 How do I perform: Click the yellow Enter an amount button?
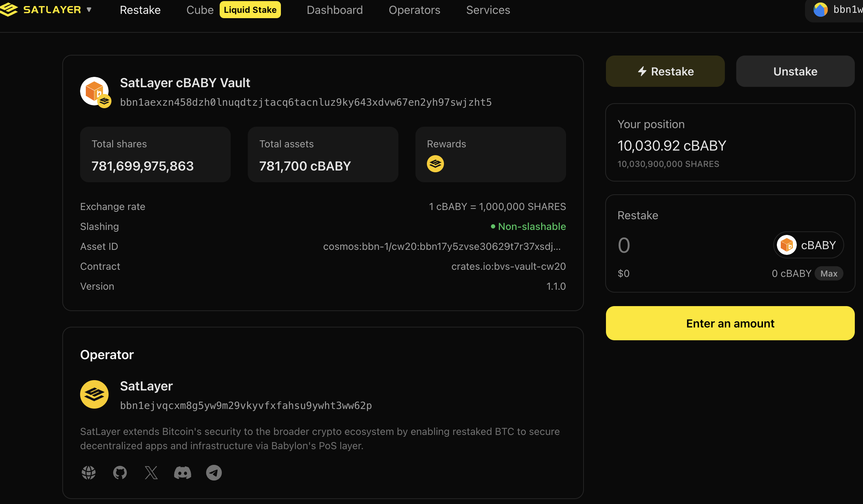pyautogui.click(x=730, y=323)
